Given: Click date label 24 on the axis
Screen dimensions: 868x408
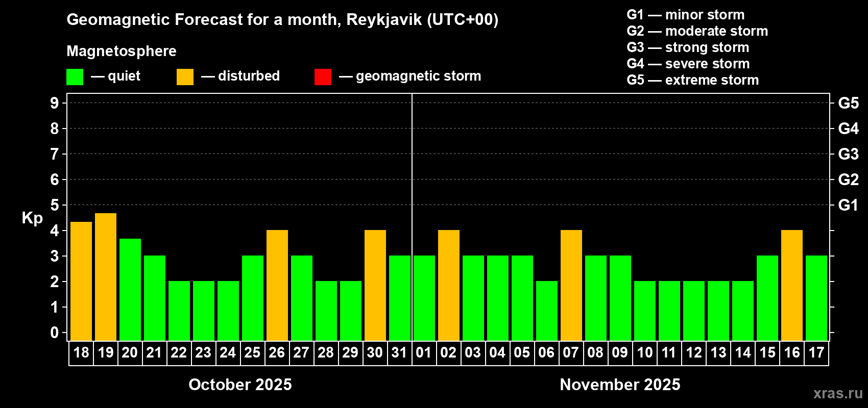Looking at the screenshot, I should tap(228, 352).
